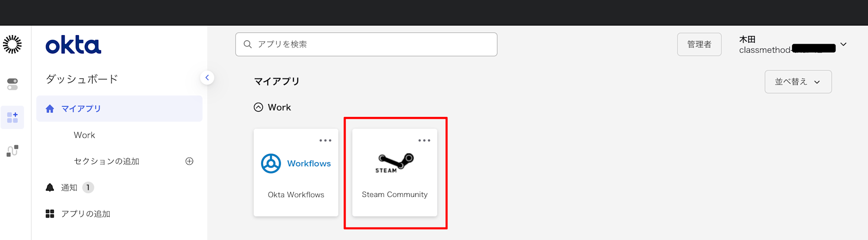Click the notification count badge 1

pos(88,188)
